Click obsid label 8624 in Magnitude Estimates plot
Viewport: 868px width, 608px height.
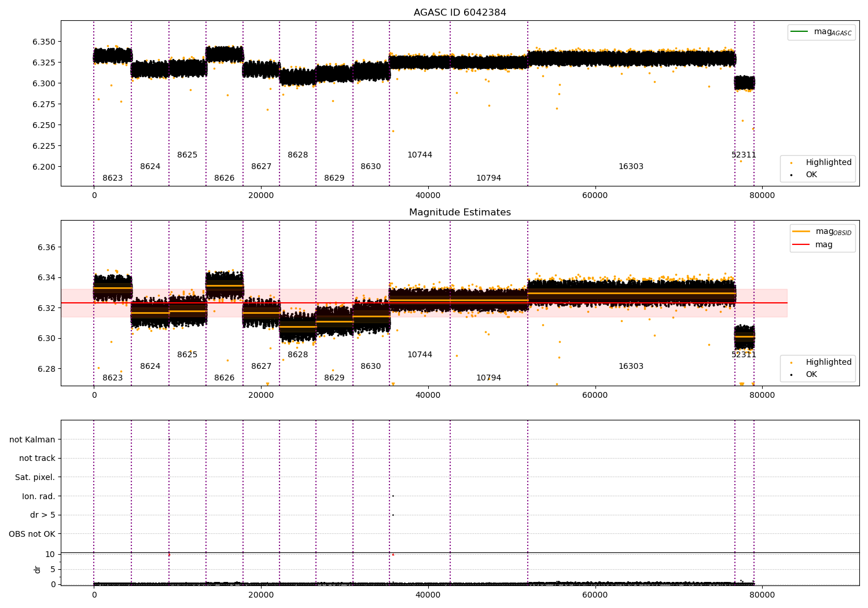(x=150, y=367)
